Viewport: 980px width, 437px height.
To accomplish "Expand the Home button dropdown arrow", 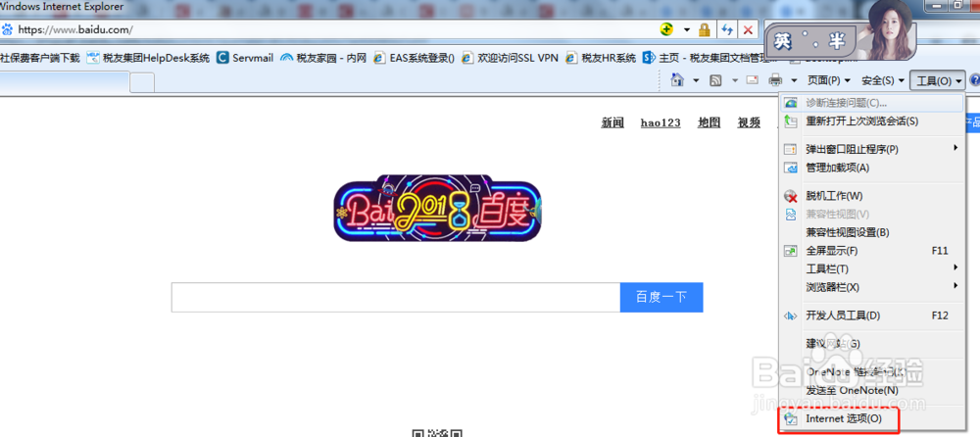I will tap(696, 80).
